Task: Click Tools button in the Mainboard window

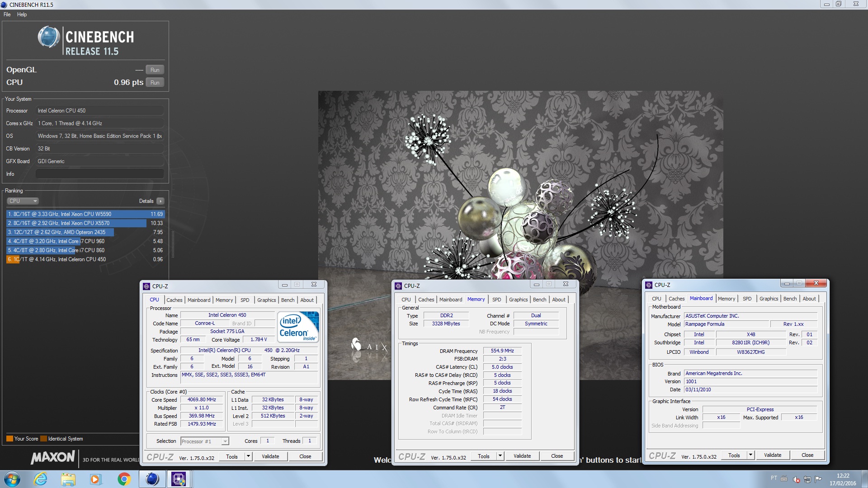Action: [x=734, y=455]
